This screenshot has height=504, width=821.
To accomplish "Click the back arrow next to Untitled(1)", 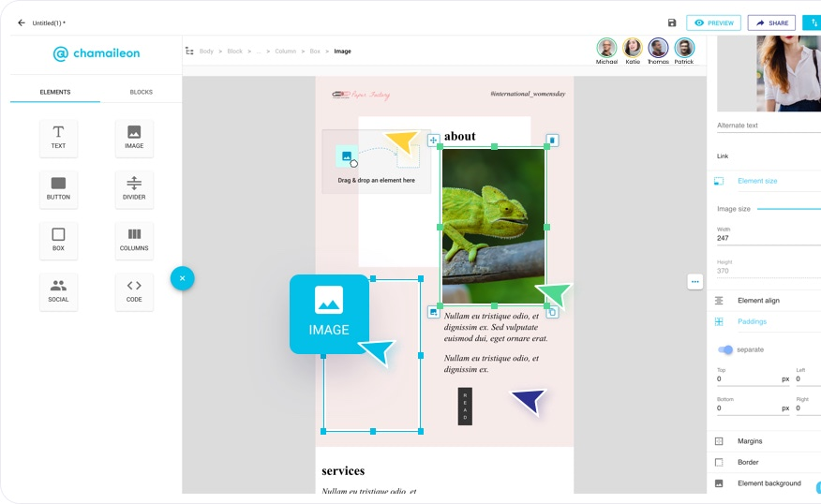I will pos(22,22).
